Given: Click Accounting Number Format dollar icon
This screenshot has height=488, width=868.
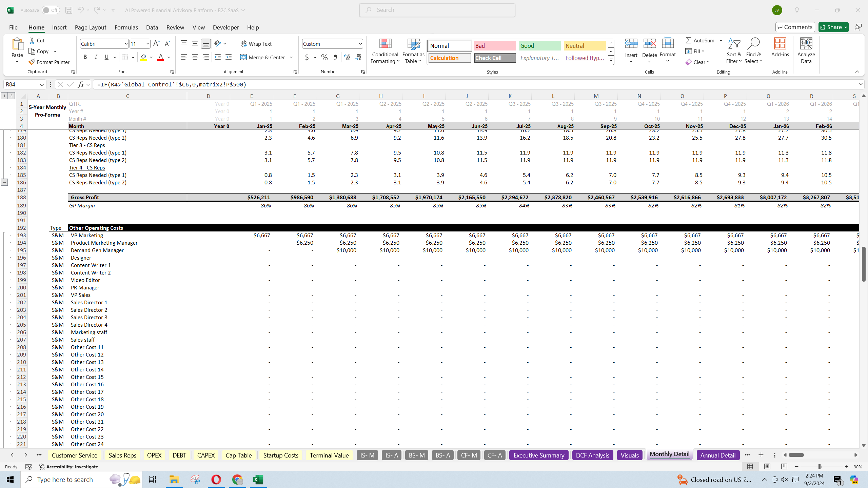Looking at the screenshot, I should (x=307, y=57).
